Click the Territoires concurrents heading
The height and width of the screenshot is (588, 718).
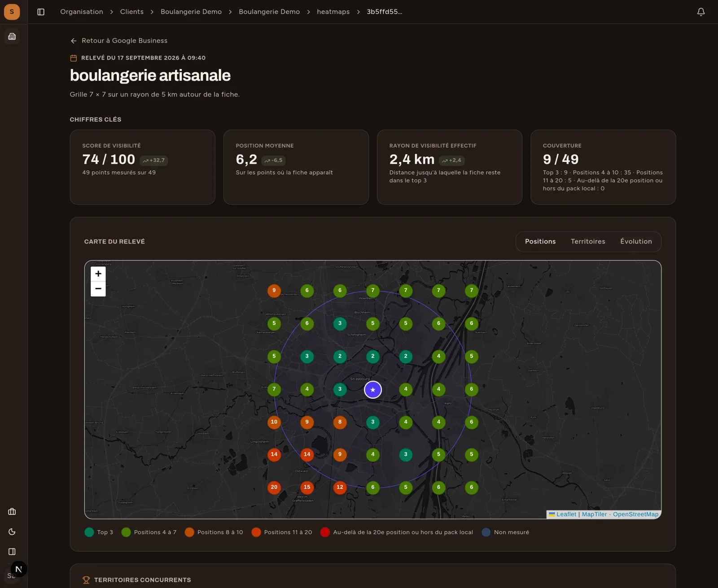(x=143, y=580)
